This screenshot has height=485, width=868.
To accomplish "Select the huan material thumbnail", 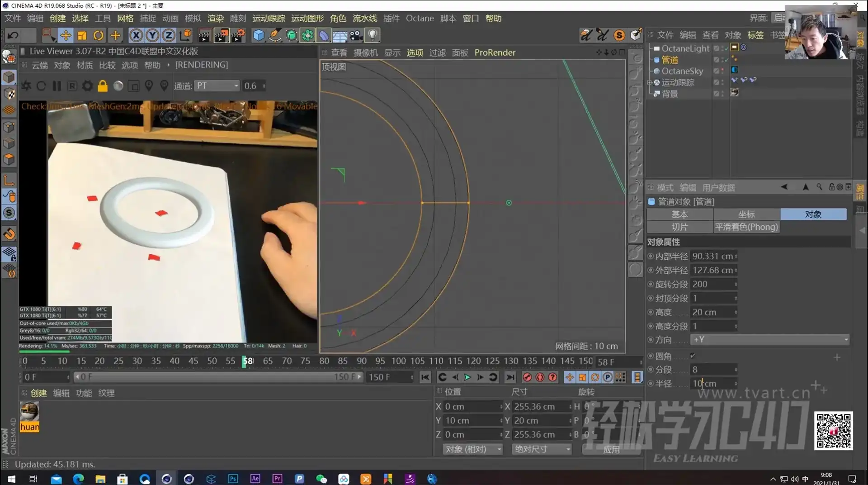I will click(29, 412).
